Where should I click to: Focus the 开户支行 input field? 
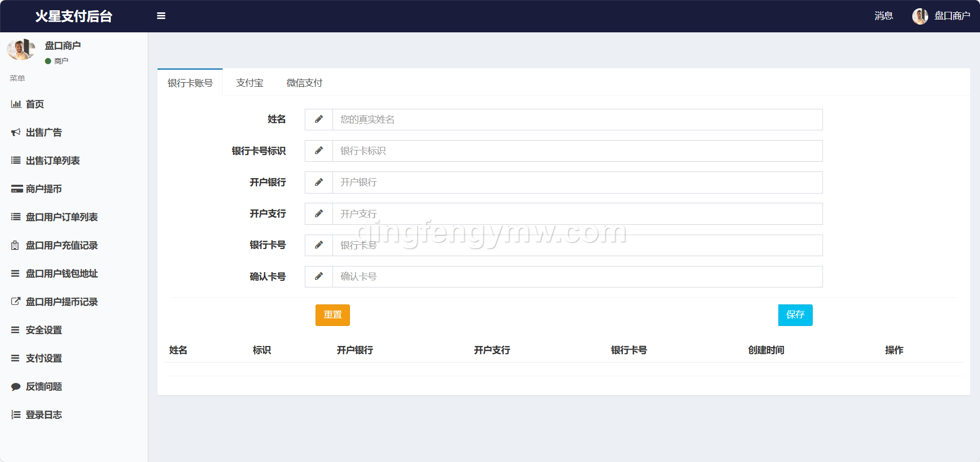[x=578, y=214]
